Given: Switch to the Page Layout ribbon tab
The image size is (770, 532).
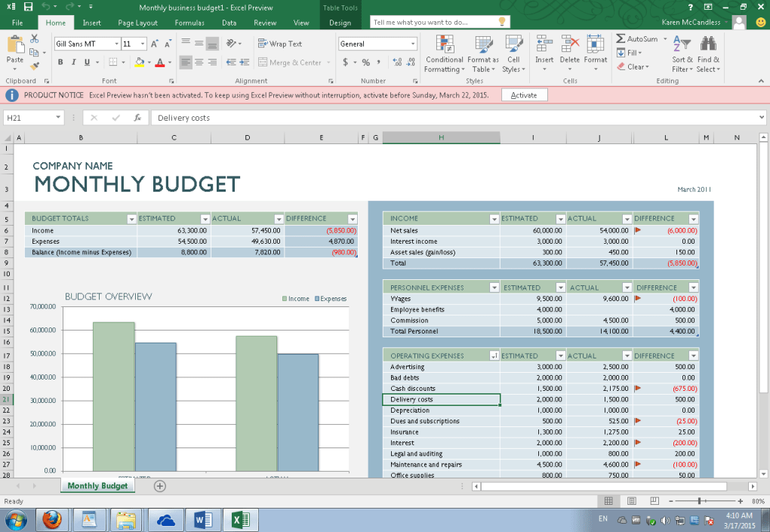Looking at the screenshot, I should coord(137,23).
